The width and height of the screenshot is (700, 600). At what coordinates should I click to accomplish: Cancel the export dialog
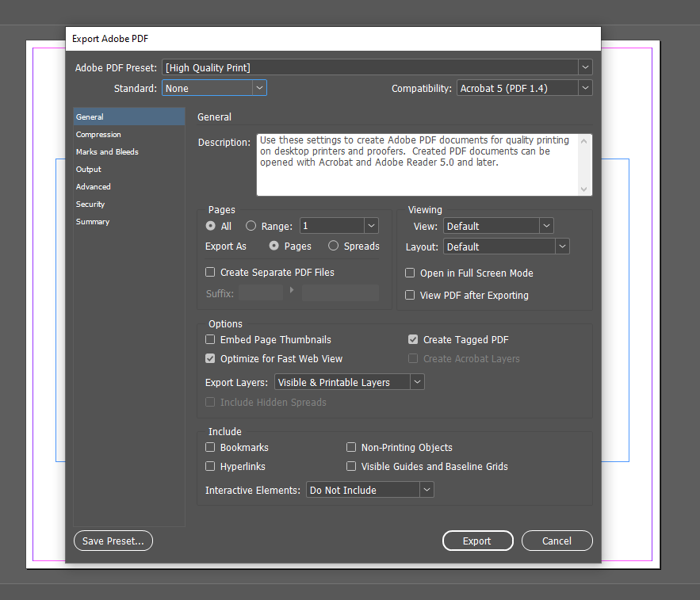tap(557, 541)
